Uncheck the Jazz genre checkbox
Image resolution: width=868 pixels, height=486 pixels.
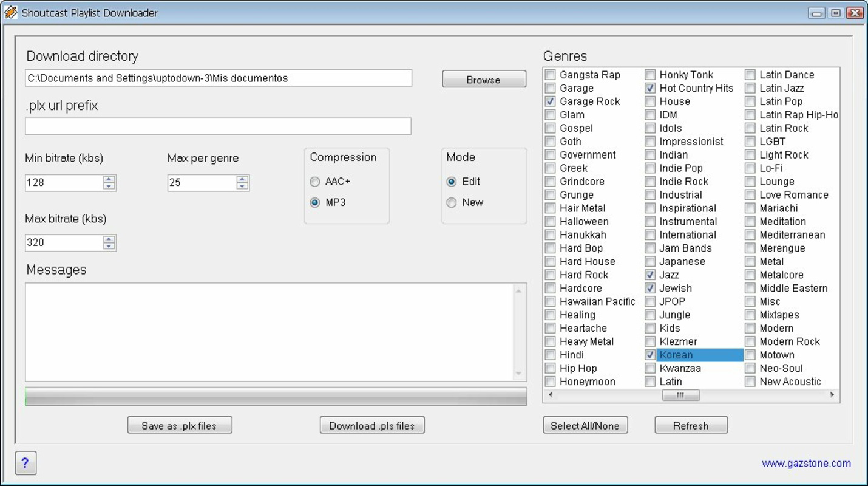(x=650, y=275)
